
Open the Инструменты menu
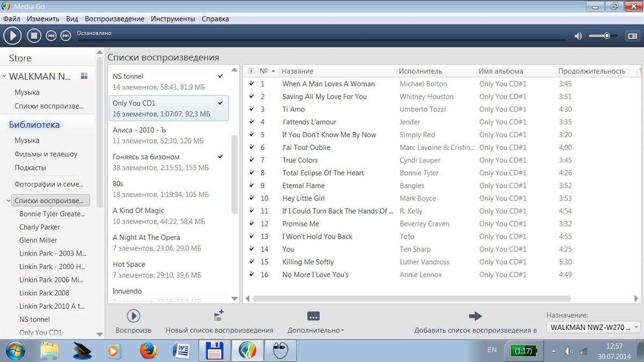(x=173, y=19)
